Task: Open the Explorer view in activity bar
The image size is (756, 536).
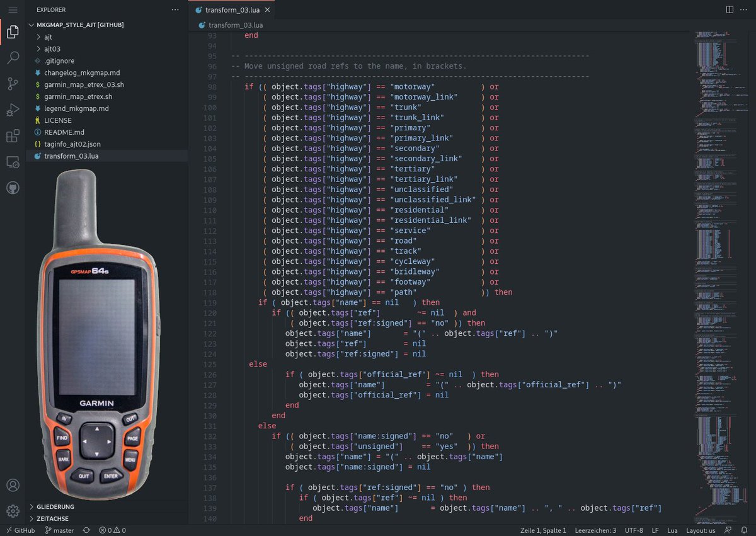Action: (x=13, y=33)
